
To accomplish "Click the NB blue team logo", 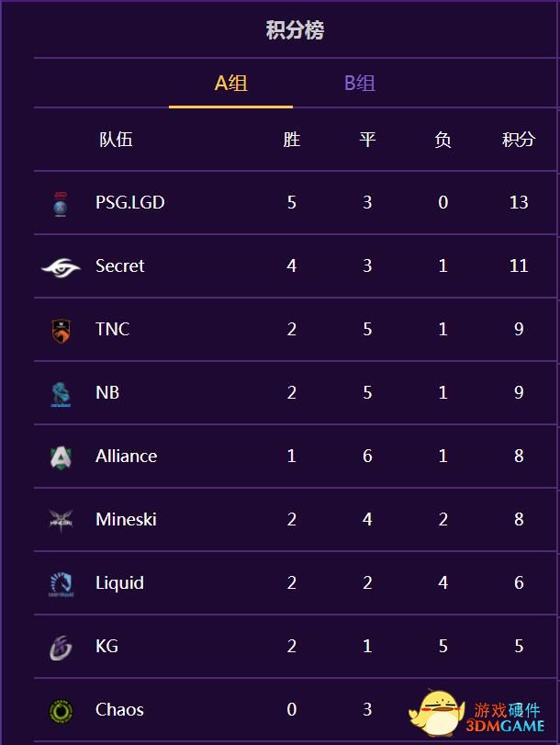I will pyautogui.click(x=61, y=394).
